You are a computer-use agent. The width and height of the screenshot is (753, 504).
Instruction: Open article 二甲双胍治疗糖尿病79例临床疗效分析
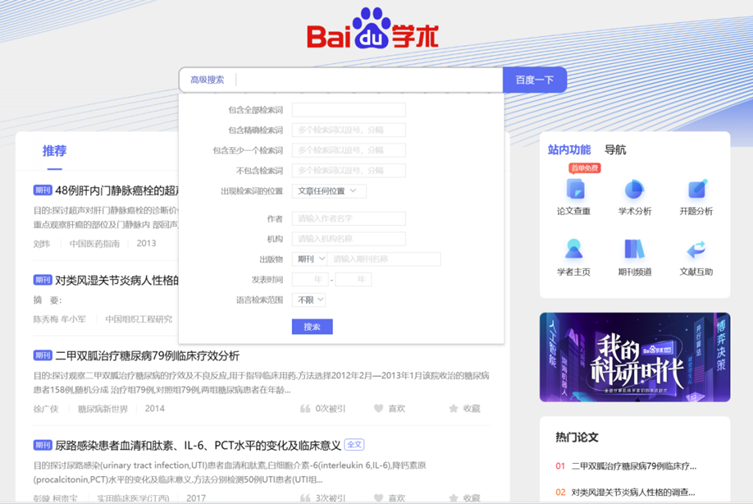147,356
